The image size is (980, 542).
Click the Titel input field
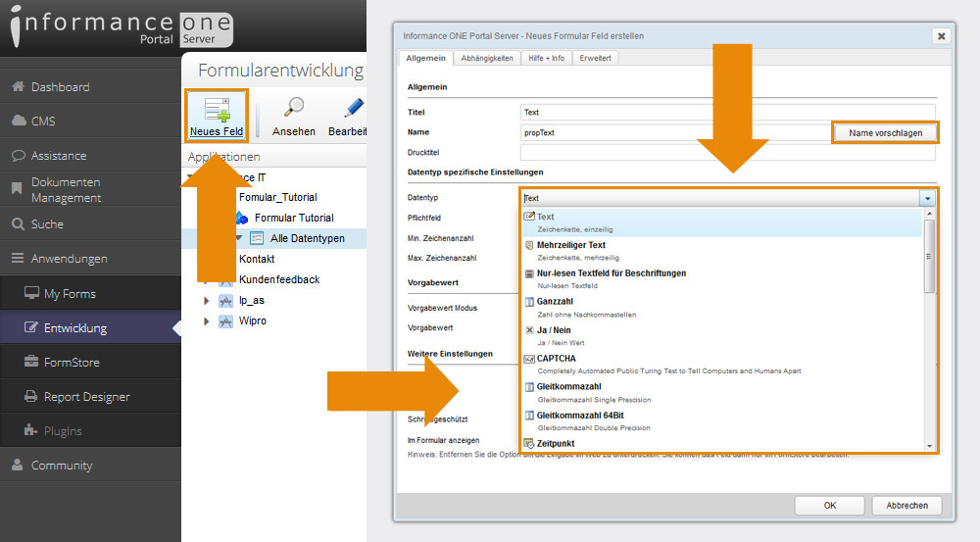tap(727, 113)
